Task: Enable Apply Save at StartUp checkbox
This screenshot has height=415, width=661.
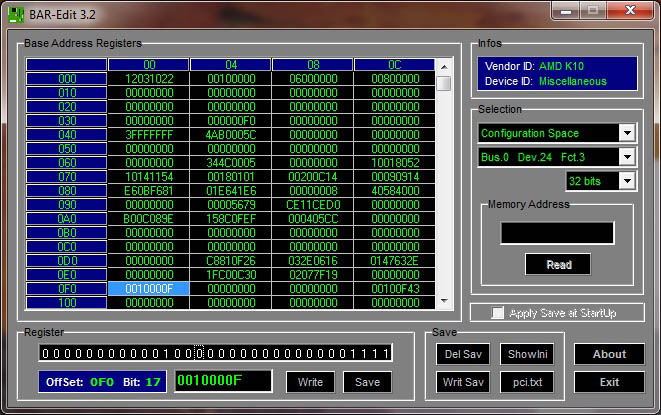Action: (497, 313)
